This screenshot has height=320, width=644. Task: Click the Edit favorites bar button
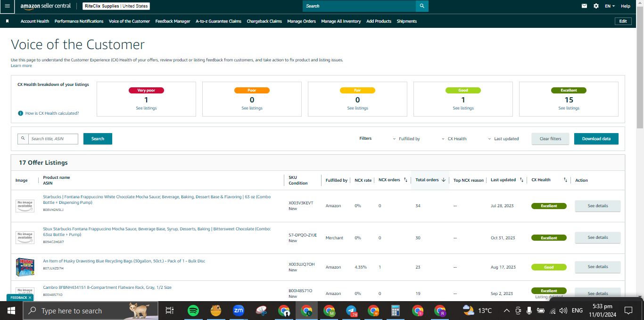[x=623, y=21]
